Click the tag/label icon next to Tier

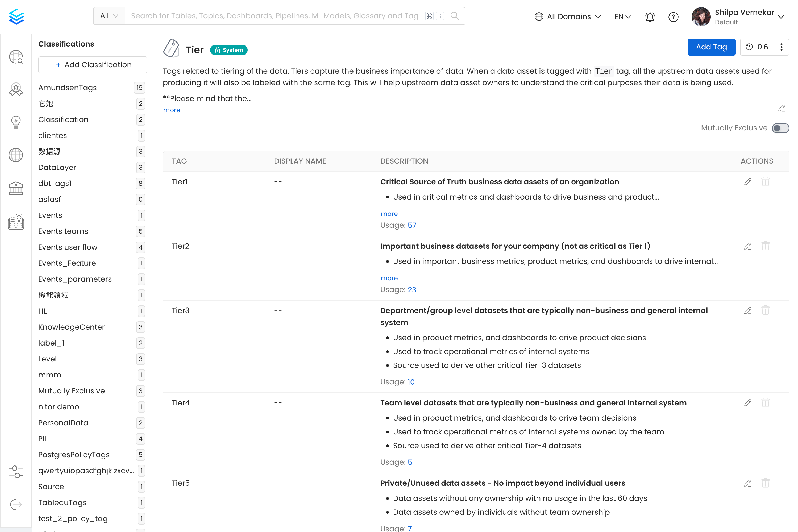point(172,49)
